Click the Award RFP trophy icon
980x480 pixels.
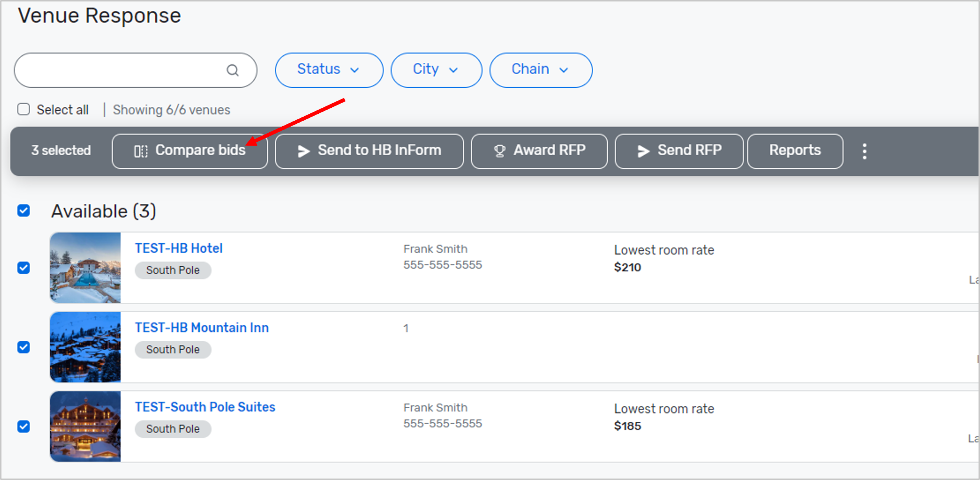click(x=499, y=150)
